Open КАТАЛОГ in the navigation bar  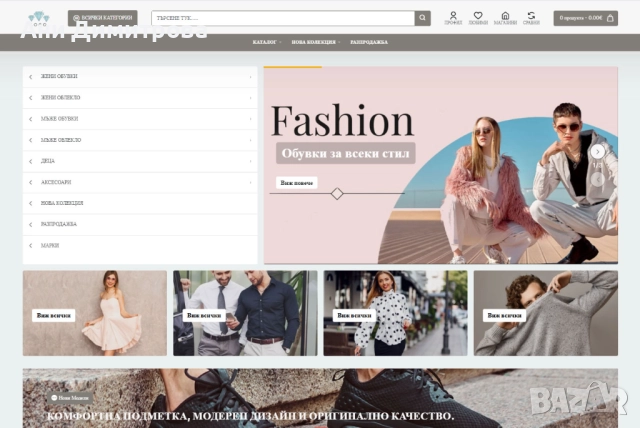[264, 42]
